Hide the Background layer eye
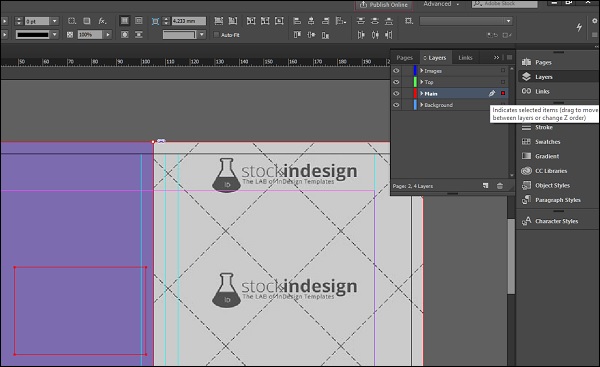Image resolution: width=600 pixels, height=367 pixels. 396,105
